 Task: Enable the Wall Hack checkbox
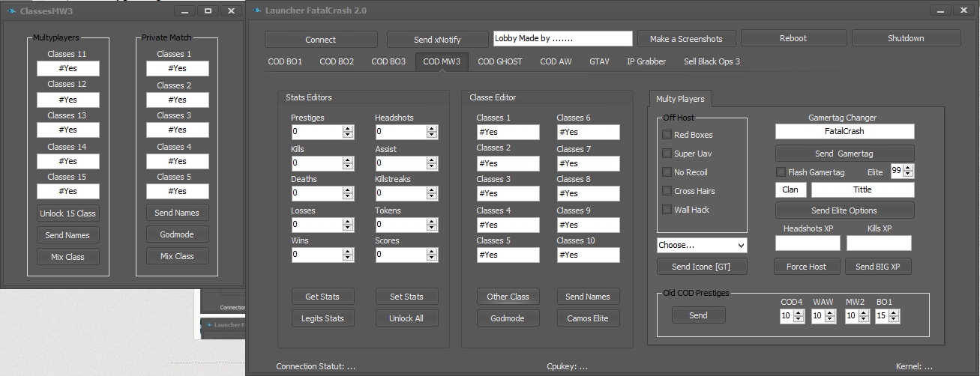(667, 210)
